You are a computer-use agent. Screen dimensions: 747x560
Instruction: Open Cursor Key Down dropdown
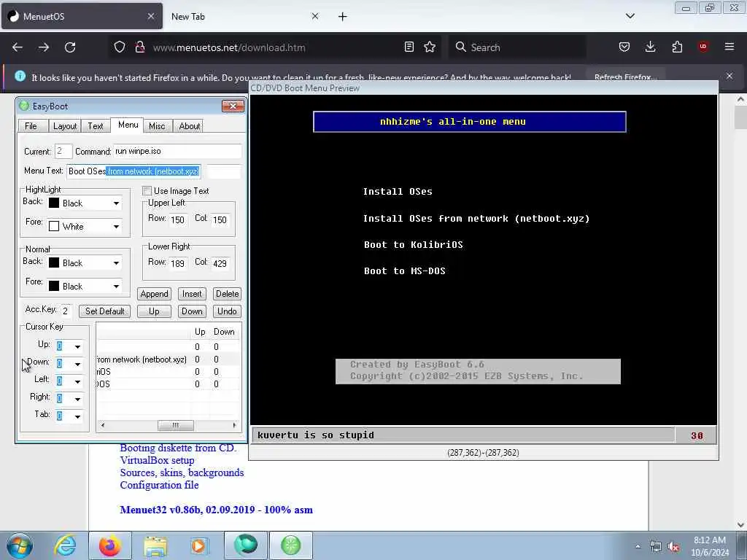[77, 365]
